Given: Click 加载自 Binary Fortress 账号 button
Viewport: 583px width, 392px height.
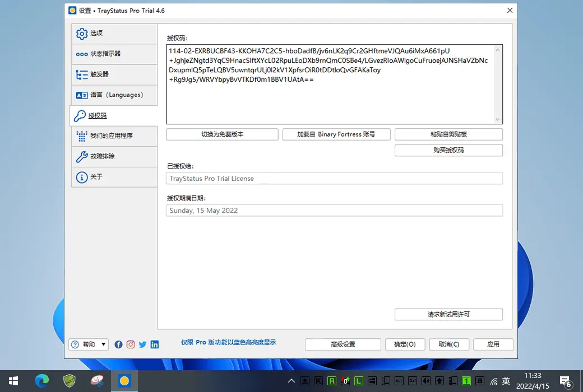Looking at the screenshot, I should [336, 134].
